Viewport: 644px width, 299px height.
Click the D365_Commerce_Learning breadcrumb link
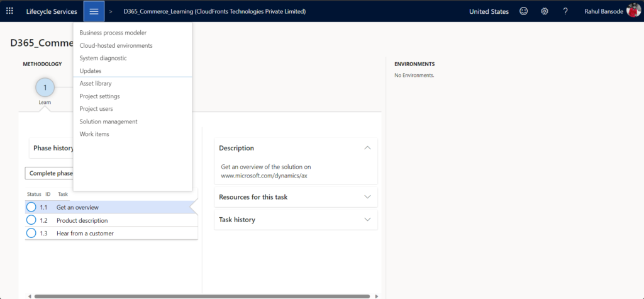click(214, 11)
